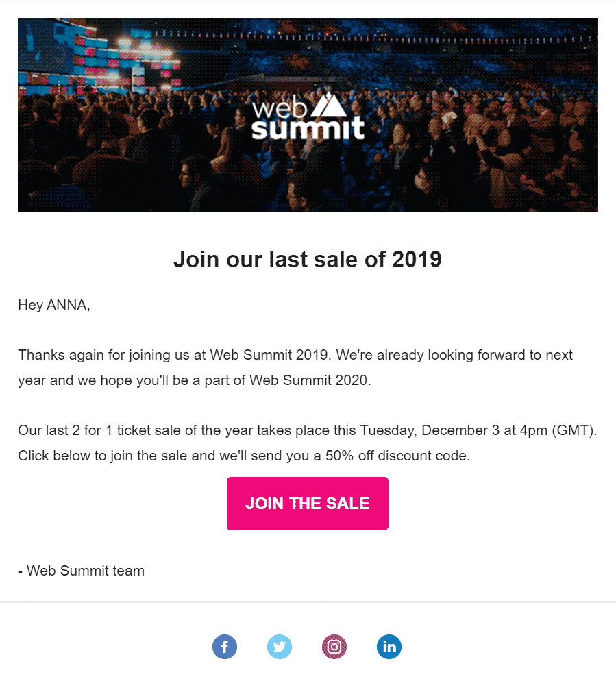
Task: Open the Facebook social icon
Action: pyautogui.click(x=224, y=647)
